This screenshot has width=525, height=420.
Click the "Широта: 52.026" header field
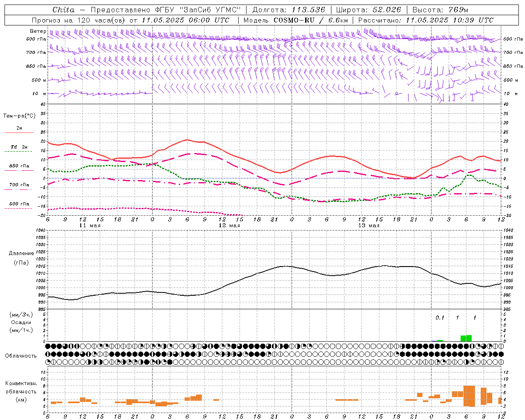[368, 10]
